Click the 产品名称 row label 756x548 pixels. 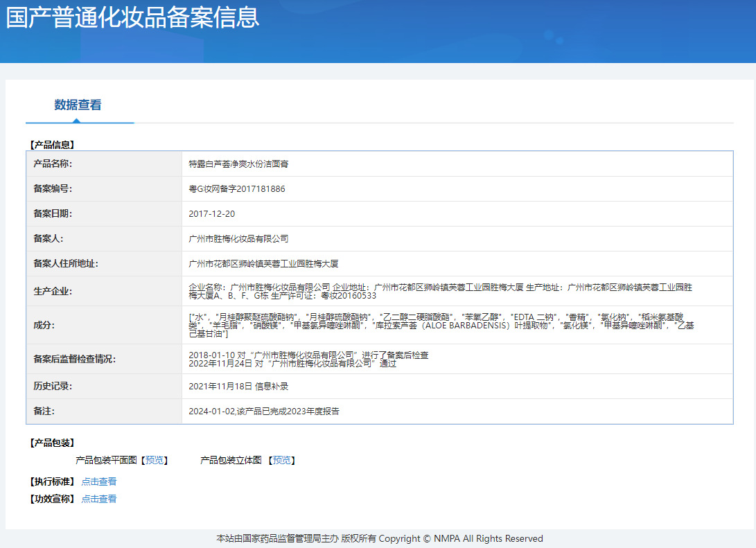click(53, 164)
